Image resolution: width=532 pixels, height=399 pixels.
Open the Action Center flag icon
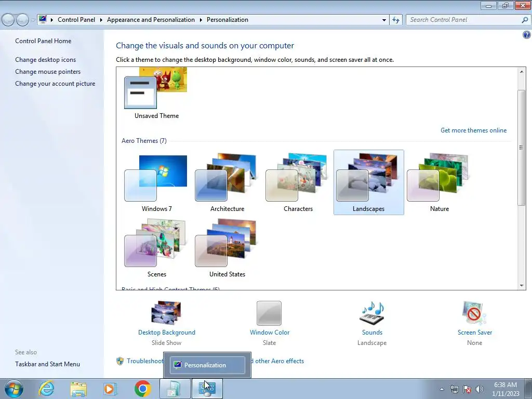(467, 389)
